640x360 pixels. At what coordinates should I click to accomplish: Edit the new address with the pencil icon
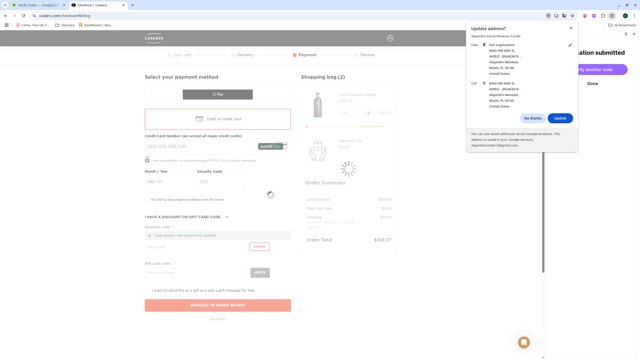coord(570,45)
